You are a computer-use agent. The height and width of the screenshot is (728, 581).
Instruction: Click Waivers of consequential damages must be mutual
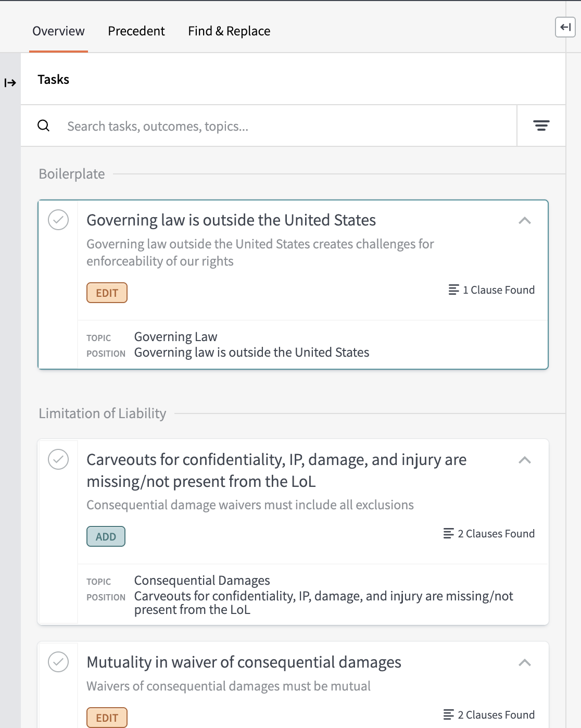(x=229, y=686)
